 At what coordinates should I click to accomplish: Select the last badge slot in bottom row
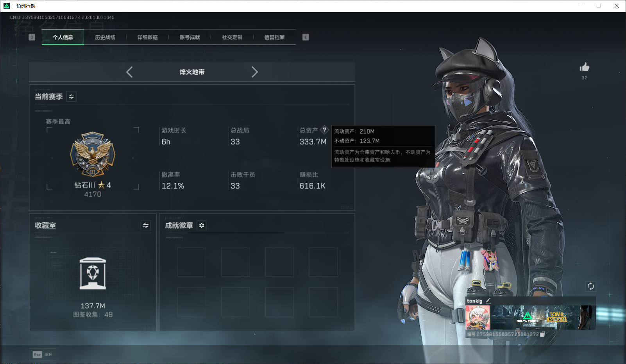[323, 302]
